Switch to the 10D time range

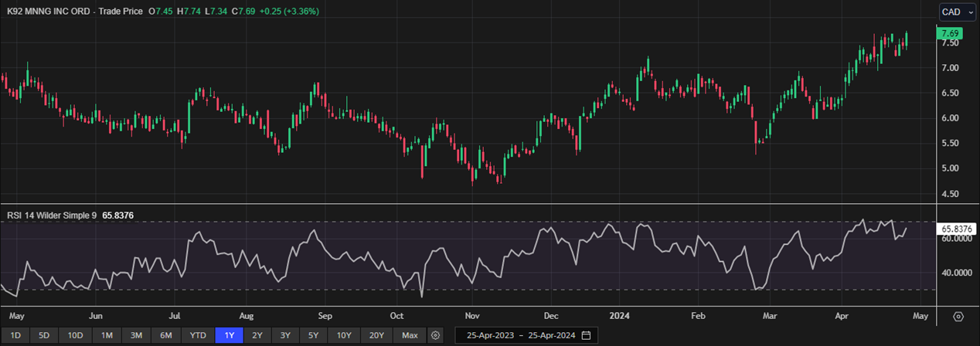pyautogui.click(x=75, y=335)
